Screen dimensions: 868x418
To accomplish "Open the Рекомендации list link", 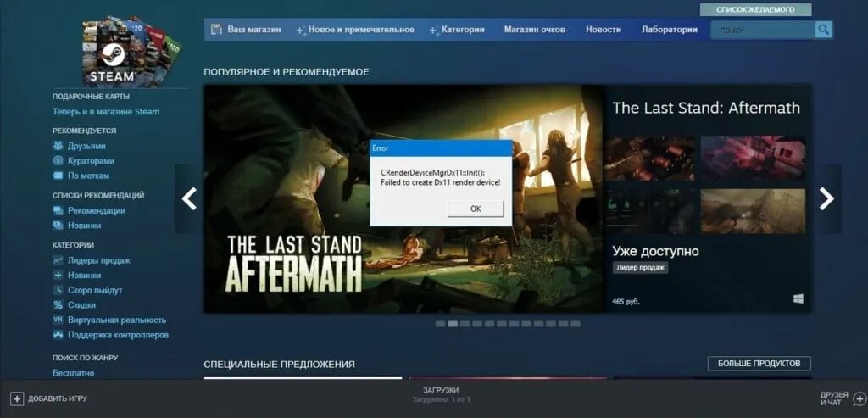I will click(97, 210).
